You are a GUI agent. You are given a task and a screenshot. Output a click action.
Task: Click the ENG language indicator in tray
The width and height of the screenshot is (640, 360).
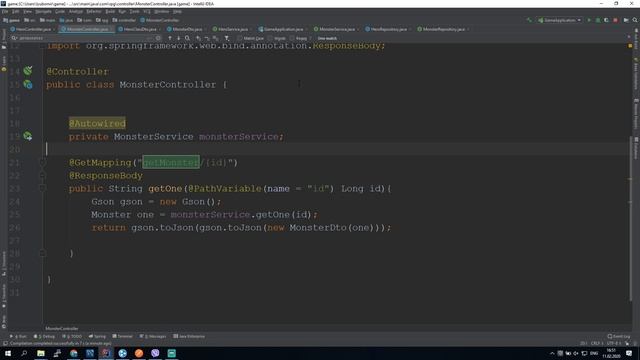pyautogui.click(x=594, y=353)
